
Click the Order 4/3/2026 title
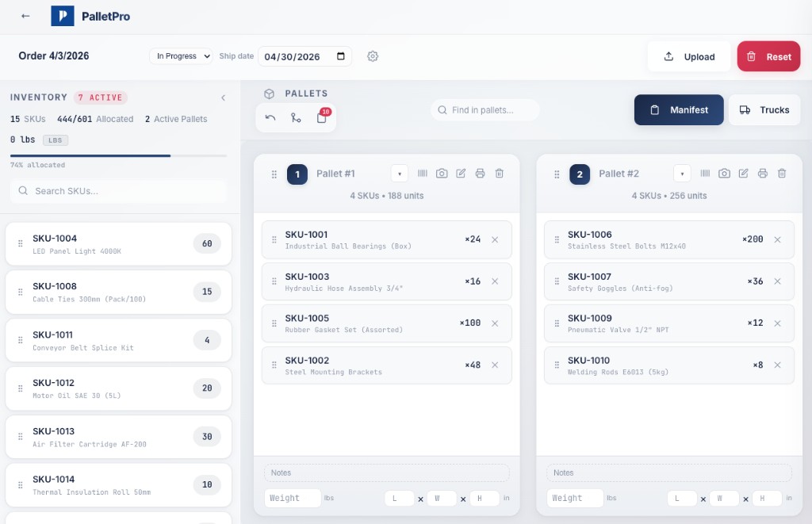(54, 56)
